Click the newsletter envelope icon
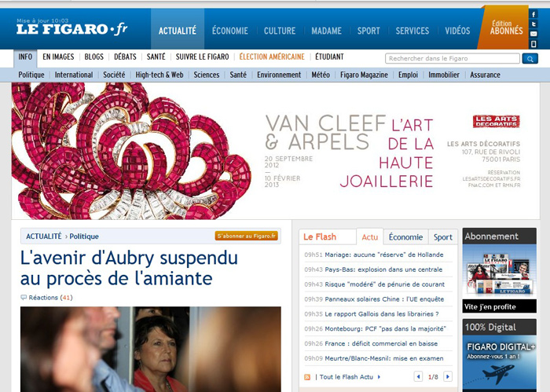 [533, 34]
